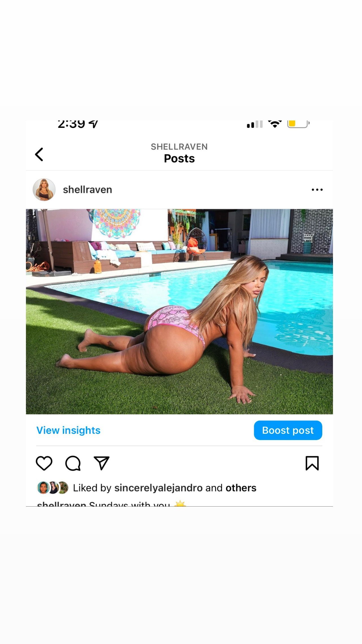The image size is (362, 644).
Task: Tap the SHELLRAVEN header label
Action: (x=179, y=147)
